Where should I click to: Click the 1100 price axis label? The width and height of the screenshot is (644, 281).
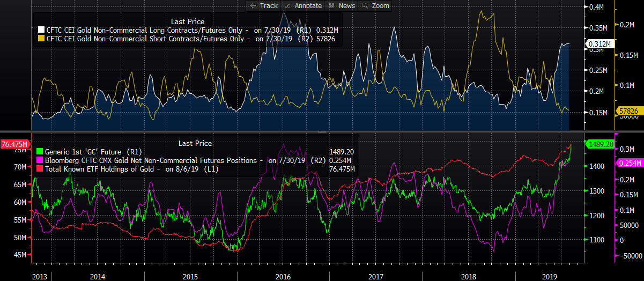(598, 240)
